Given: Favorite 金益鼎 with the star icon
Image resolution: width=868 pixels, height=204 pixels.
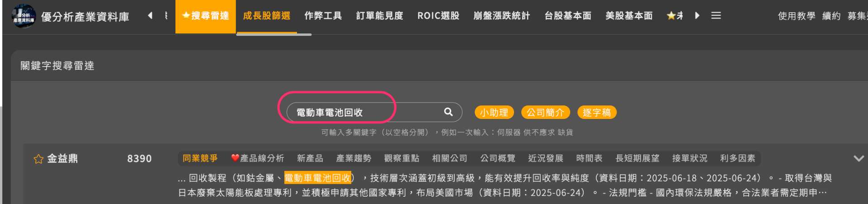Looking at the screenshot, I should coord(38,159).
